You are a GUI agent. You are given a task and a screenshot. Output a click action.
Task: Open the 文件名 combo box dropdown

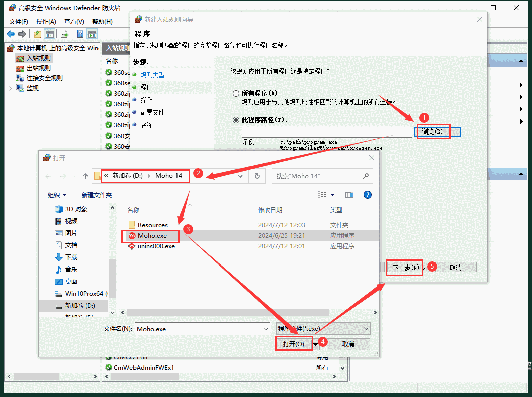coord(265,329)
